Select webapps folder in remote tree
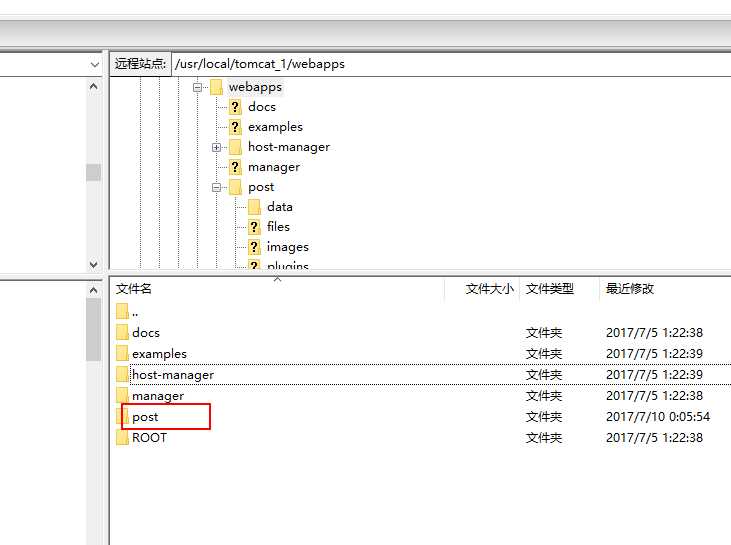The width and height of the screenshot is (731, 545). (255, 87)
